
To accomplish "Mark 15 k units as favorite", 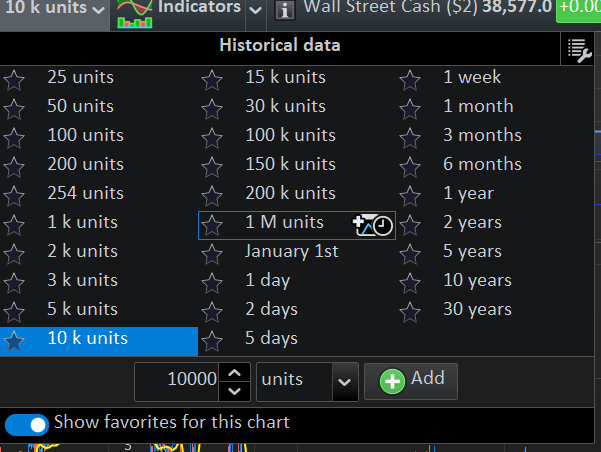I will [x=212, y=79].
